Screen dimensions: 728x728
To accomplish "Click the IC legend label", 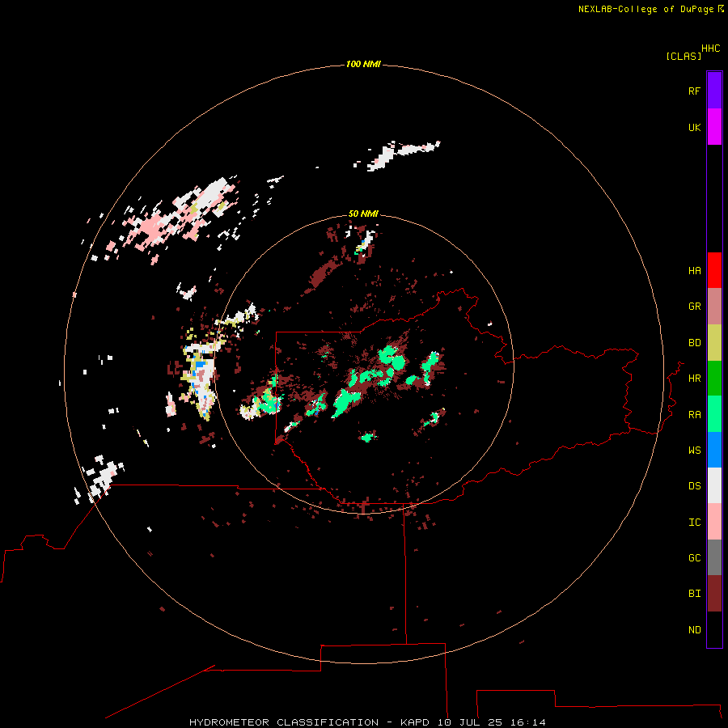I will coord(694,523).
